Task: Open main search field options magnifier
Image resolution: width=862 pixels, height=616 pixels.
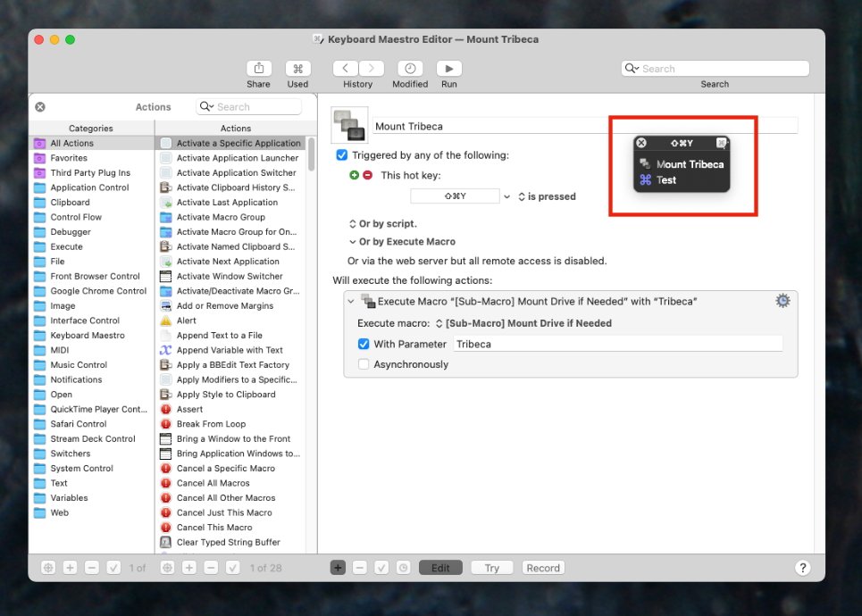Action: point(632,68)
